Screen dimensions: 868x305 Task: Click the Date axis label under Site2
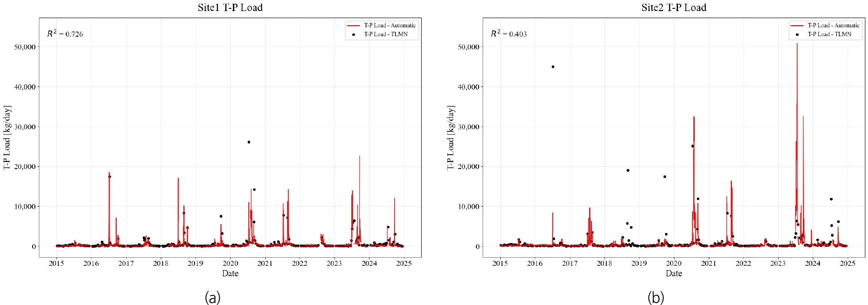[x=674, y=274]
